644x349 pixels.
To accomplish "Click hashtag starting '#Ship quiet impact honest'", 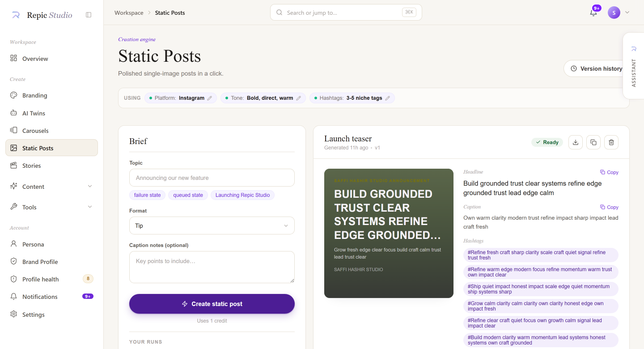I will coord(541,289).
